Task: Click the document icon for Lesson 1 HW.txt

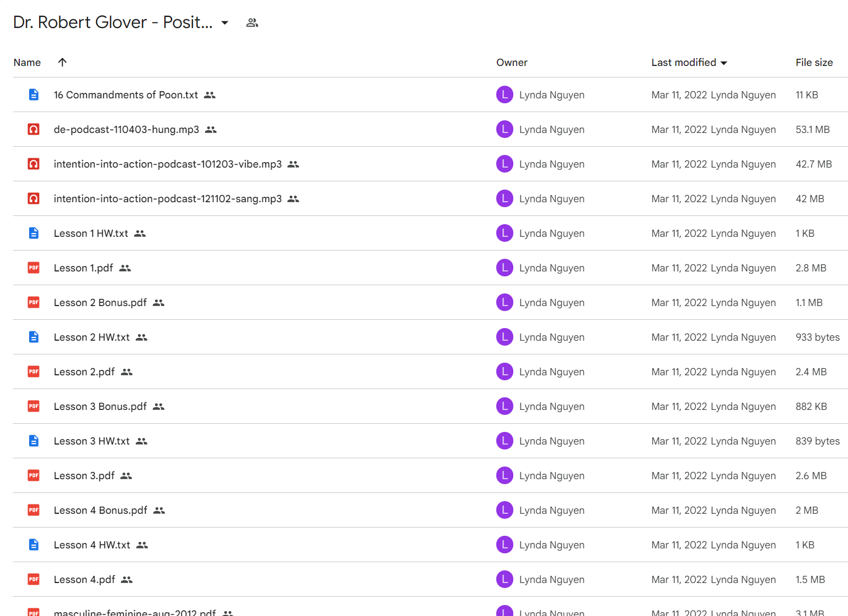Action: coord(34,233)
